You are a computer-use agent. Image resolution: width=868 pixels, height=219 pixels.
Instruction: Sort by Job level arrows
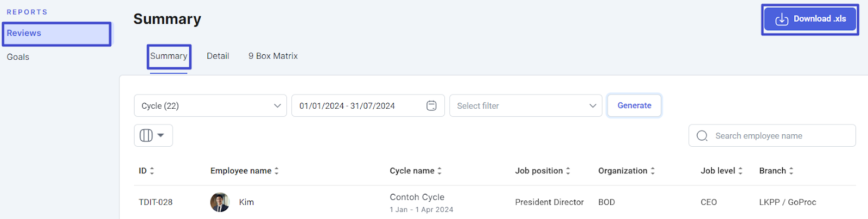tap(741, 171)
